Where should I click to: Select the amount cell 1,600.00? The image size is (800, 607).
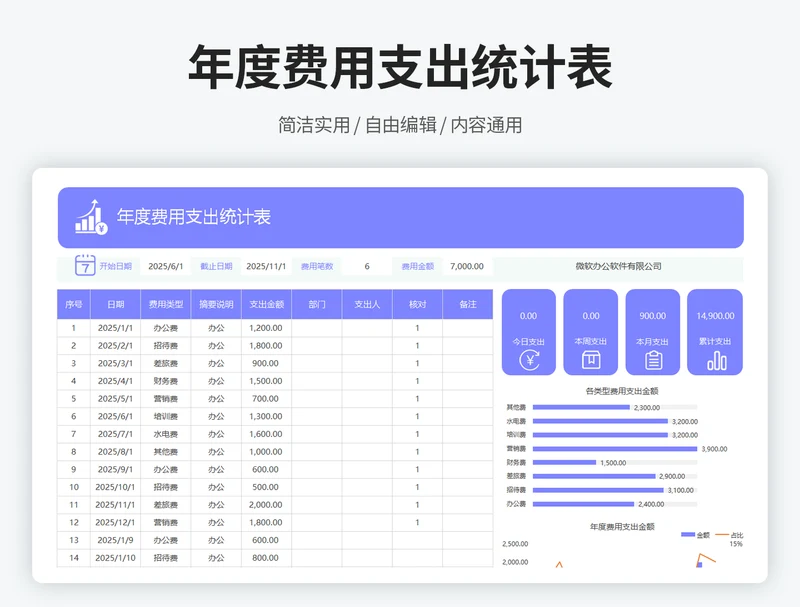[x=266, y=434]
